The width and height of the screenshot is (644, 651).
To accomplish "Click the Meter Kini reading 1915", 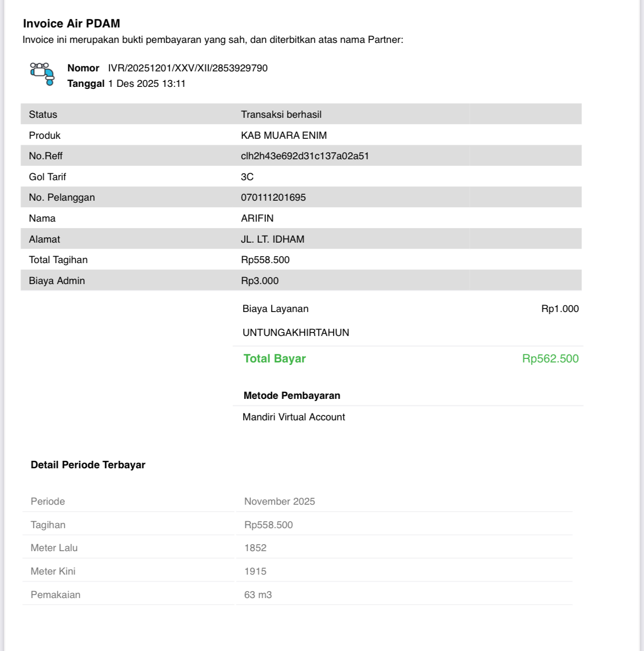I will [255, 571].
